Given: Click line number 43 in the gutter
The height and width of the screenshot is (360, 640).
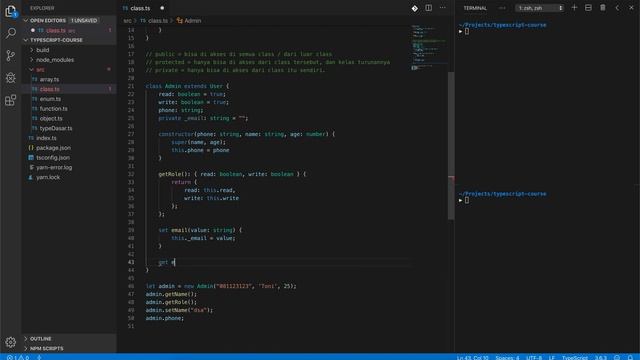Looking at the screenshot, I should pos(131,262).
